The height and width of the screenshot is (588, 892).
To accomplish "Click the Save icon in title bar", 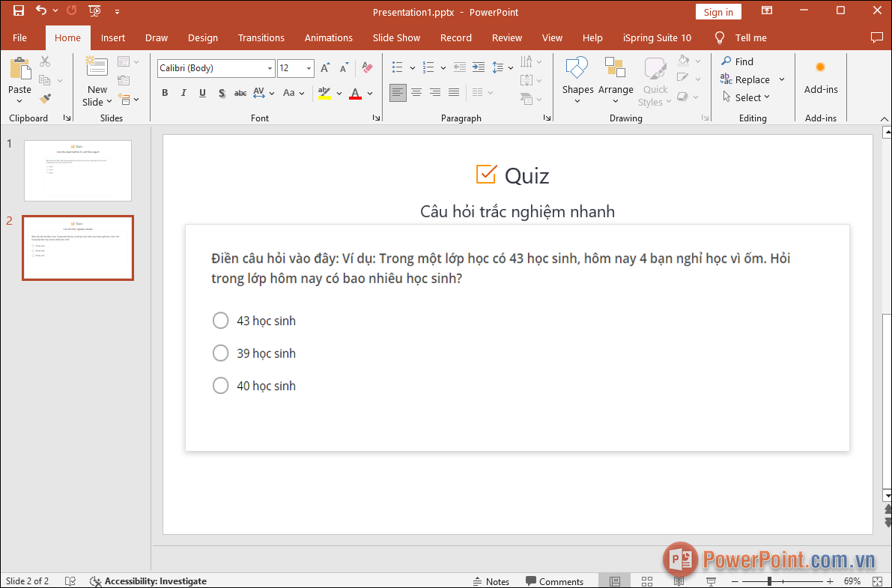I will pos(18,10).
